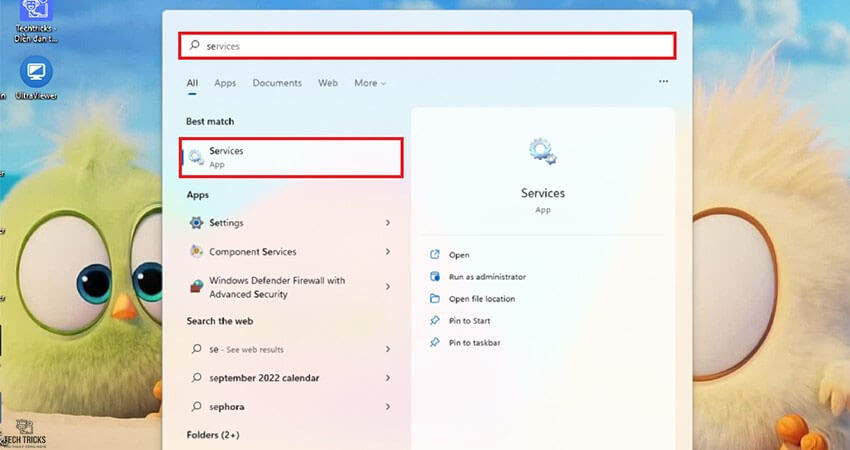The height and width of the screenshot is (450, 850).
Task: Open the Settings app result
Action: (292, 223)
